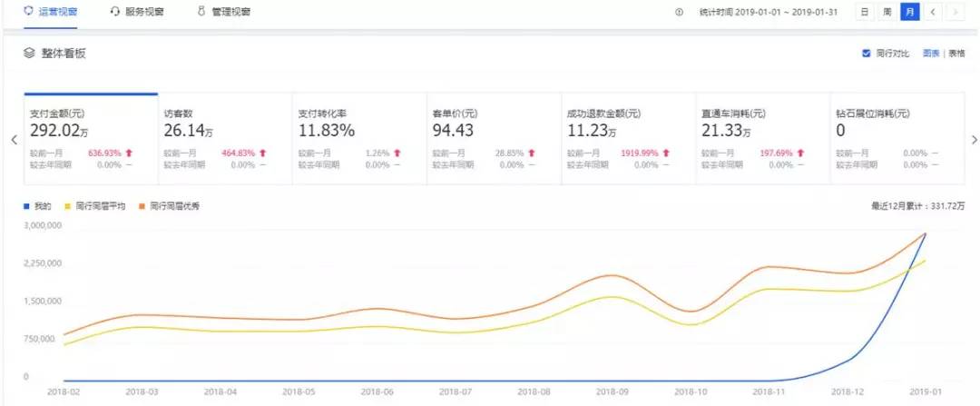Select the 支付转化率 metric card

[x=359, y=139]
